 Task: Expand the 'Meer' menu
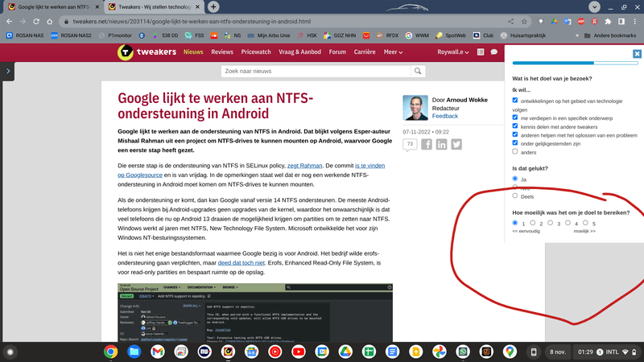[393, 52]
